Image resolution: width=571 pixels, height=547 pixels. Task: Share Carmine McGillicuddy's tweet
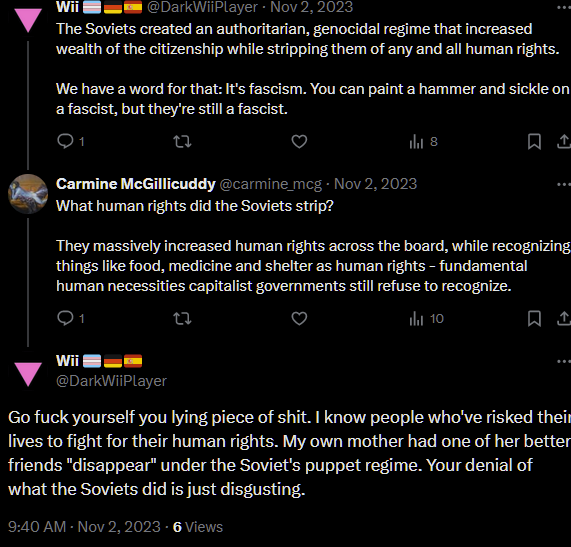click(564, 319)
